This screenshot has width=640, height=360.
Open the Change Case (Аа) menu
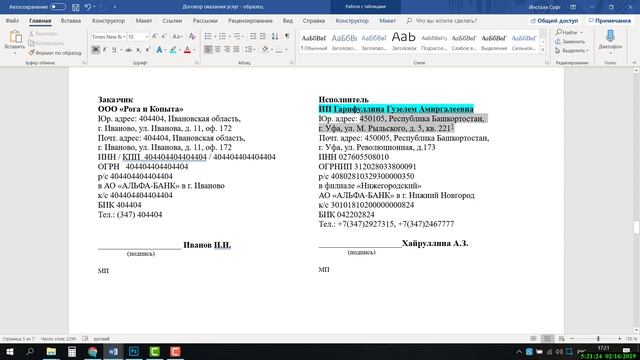click(177, 36)
